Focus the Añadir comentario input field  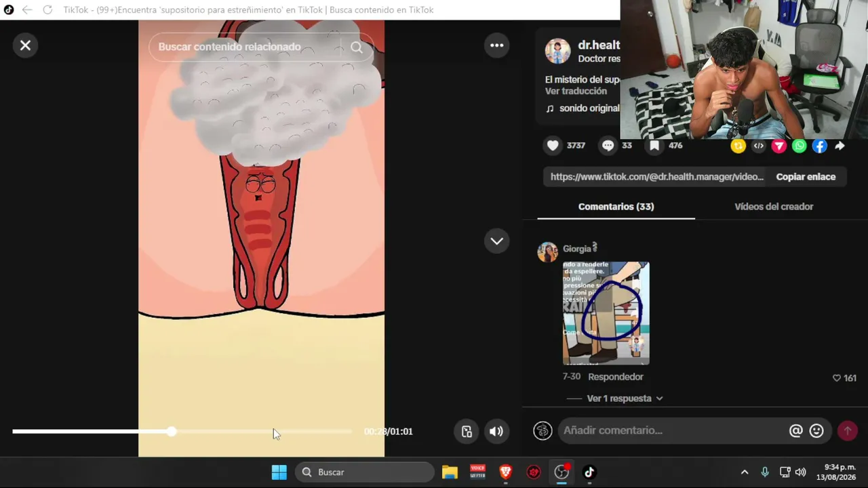671,430
